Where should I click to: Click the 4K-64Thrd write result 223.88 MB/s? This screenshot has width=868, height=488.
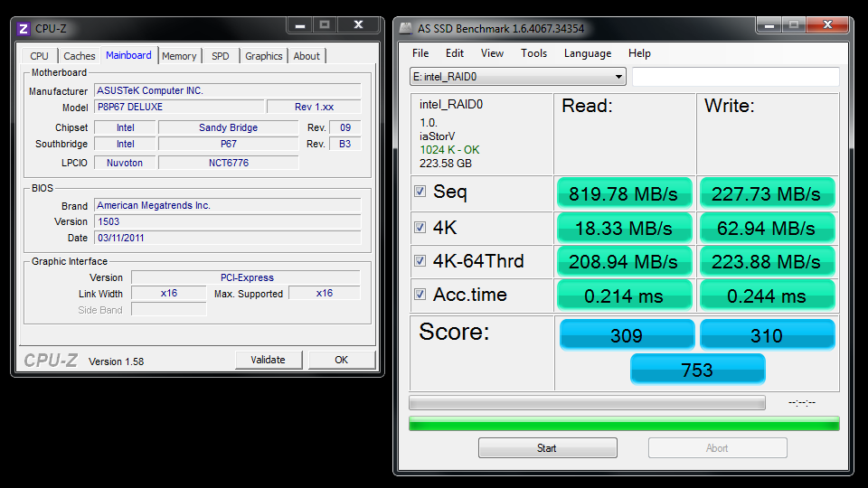(767, 261)
